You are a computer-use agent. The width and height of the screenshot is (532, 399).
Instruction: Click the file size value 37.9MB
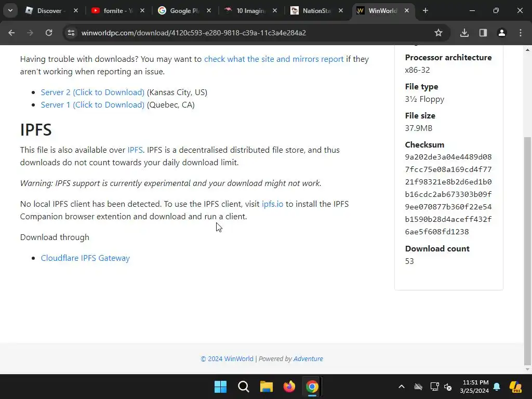click(x=419, y=128)
